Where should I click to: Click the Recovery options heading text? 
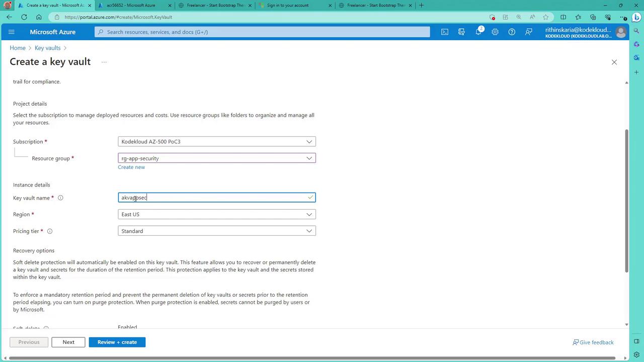[34, 250]
